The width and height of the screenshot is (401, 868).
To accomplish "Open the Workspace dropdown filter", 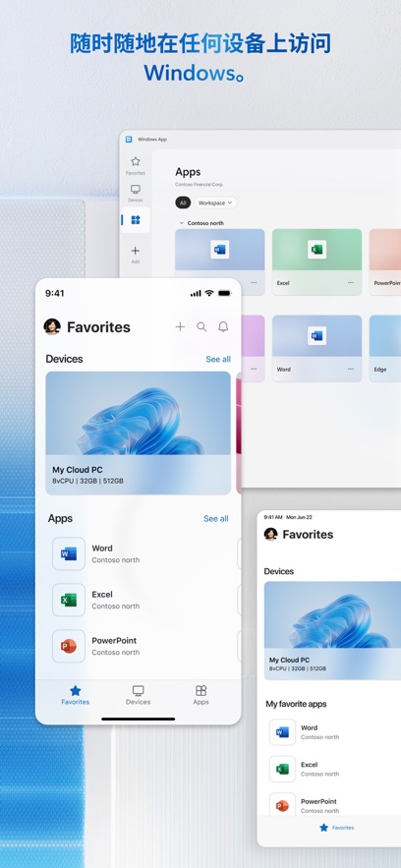I will (215, 203).
